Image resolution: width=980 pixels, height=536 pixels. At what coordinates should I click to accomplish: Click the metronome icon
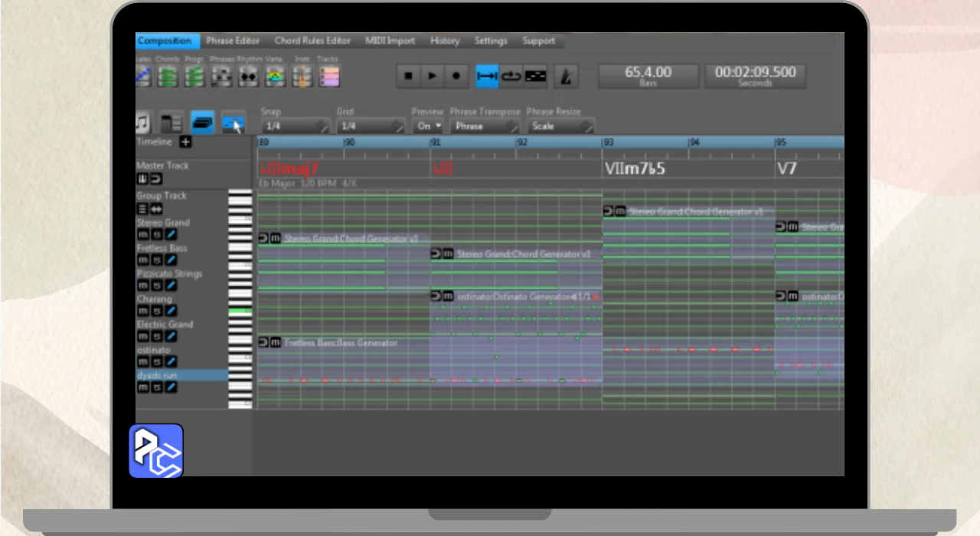pos(566,76)
